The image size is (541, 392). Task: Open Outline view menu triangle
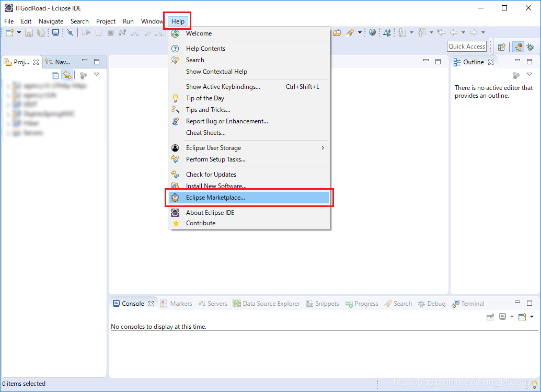(x=530, y=74)
